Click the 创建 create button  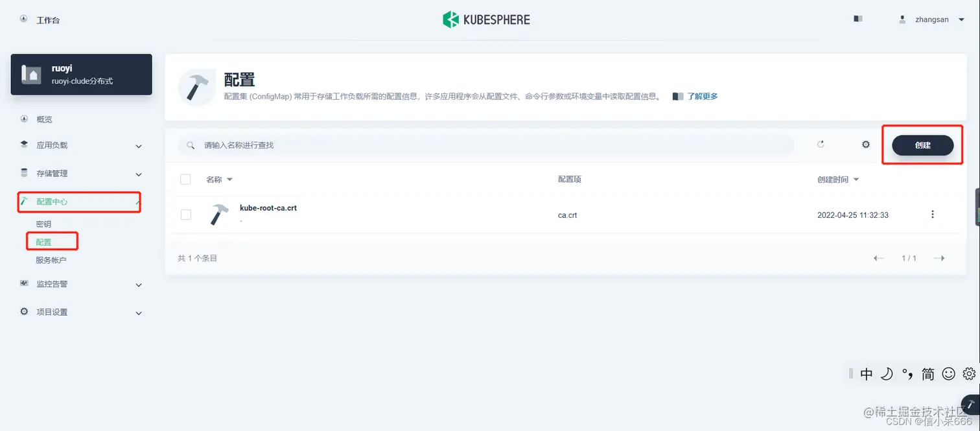tap(923, 145)
